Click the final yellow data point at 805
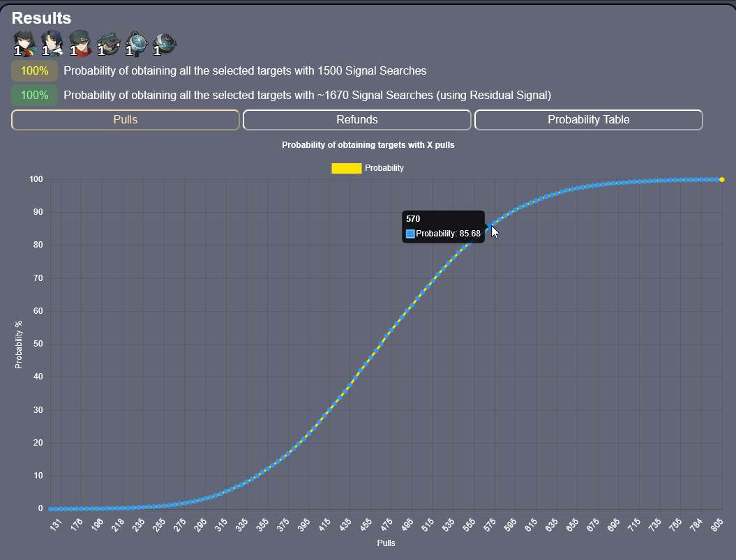 tap(722, 179)
